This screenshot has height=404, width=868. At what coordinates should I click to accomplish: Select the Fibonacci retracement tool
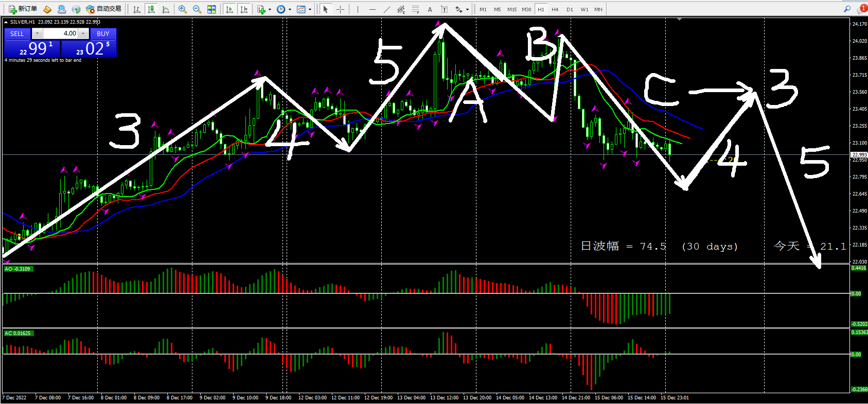[x=416, y=9]
